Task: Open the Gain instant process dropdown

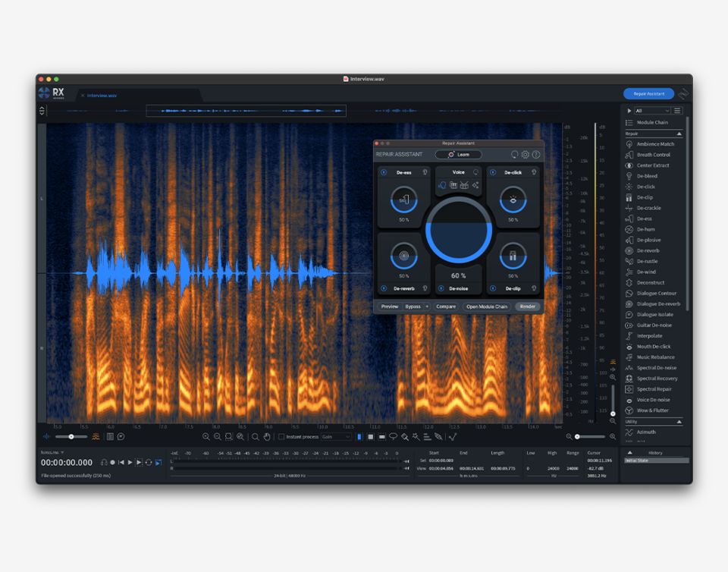Action: pos(336,437)
